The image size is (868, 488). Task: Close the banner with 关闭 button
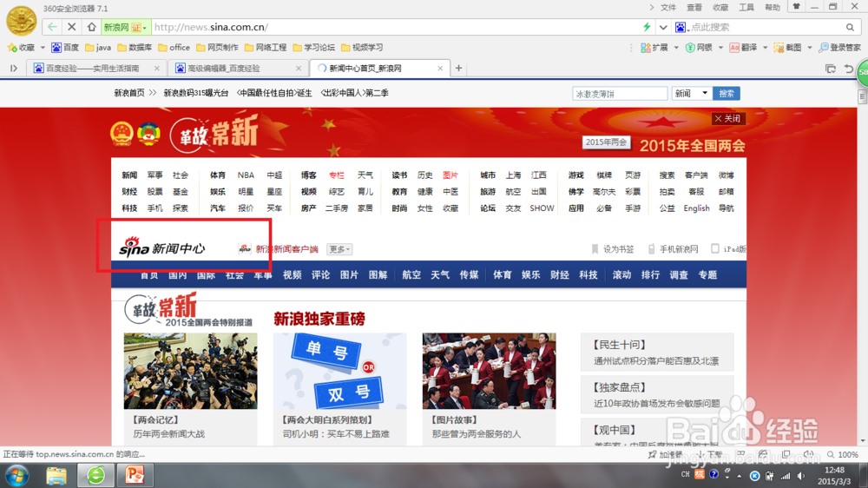point(728,119)
